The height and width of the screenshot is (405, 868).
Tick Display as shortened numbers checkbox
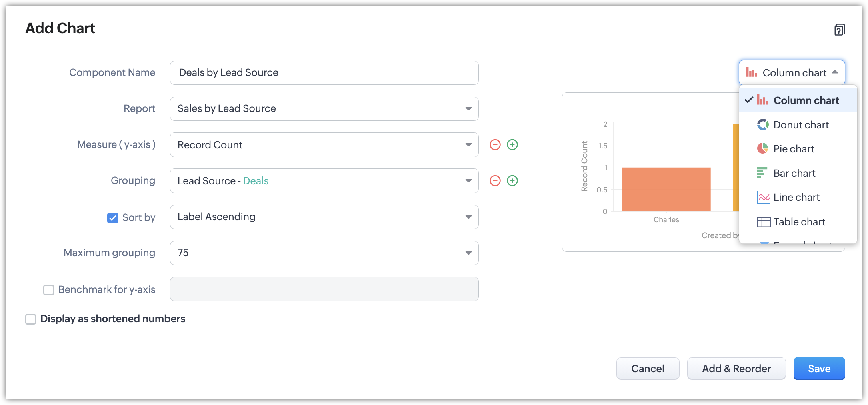pos(31,319)
